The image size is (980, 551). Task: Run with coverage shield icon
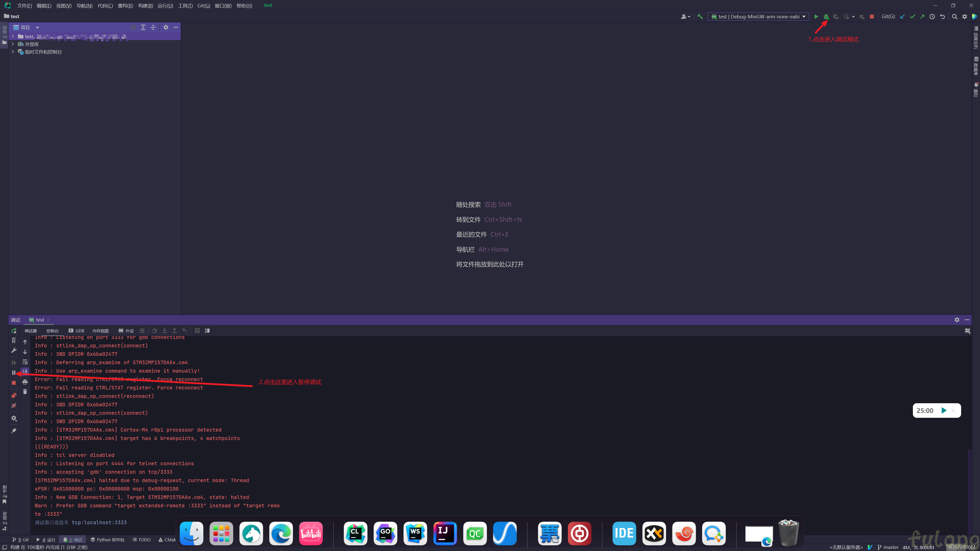click(836, 17)
